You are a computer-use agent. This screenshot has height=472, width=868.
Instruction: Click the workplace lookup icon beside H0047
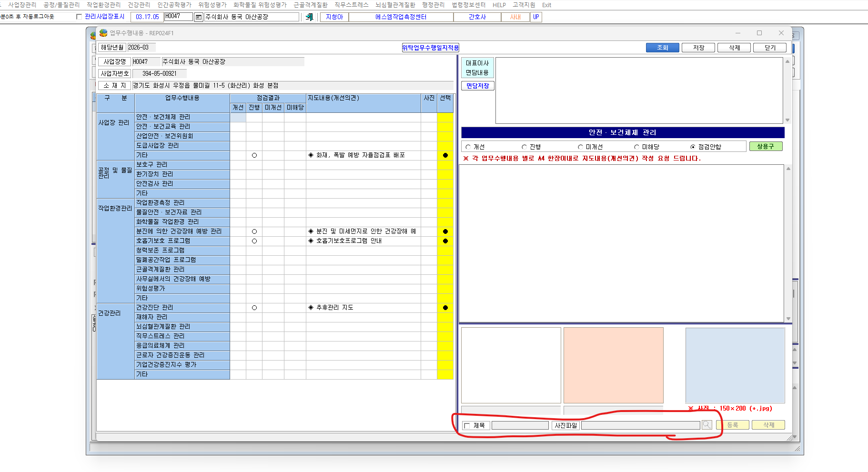pos(199,17)
